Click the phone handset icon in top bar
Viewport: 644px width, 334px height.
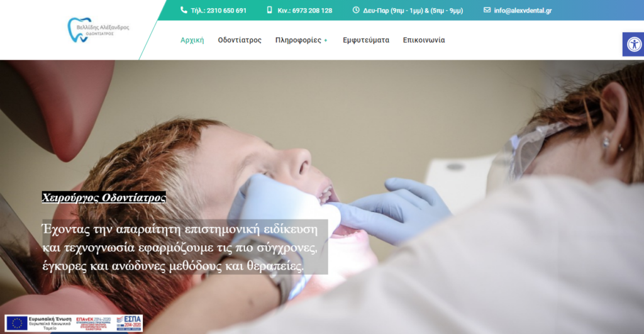tap(184, 10)
